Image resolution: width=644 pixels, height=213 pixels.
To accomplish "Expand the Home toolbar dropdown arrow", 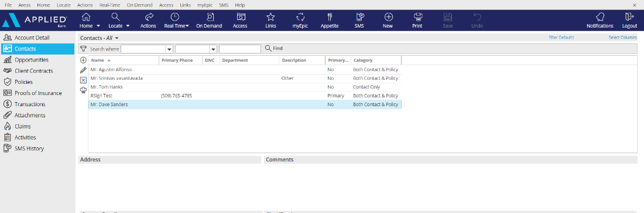I will [x=98, y=26].
